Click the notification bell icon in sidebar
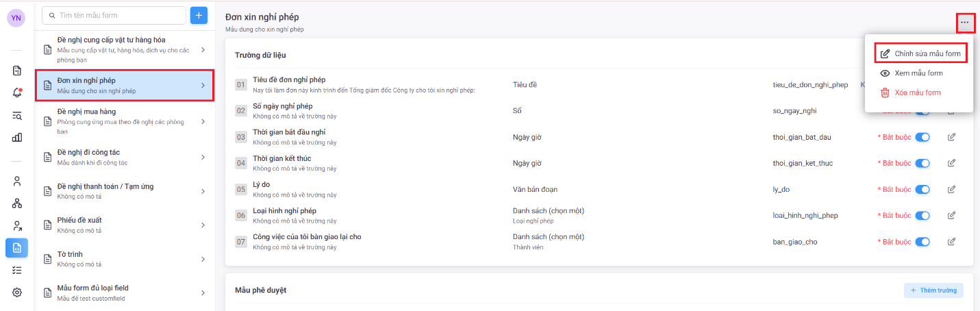The width and height of the screenshot is (980, 311). [x=17, y=92]
